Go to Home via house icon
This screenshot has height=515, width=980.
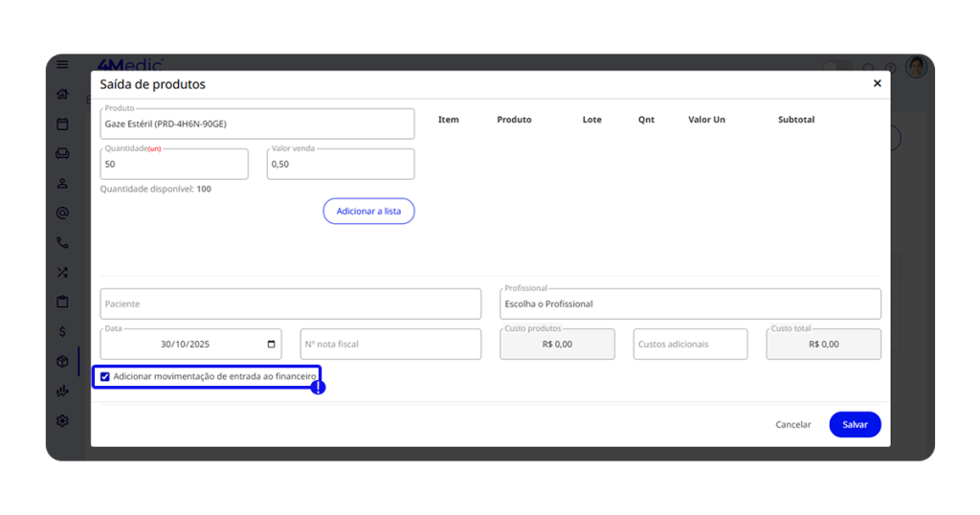tap(62, 94)
